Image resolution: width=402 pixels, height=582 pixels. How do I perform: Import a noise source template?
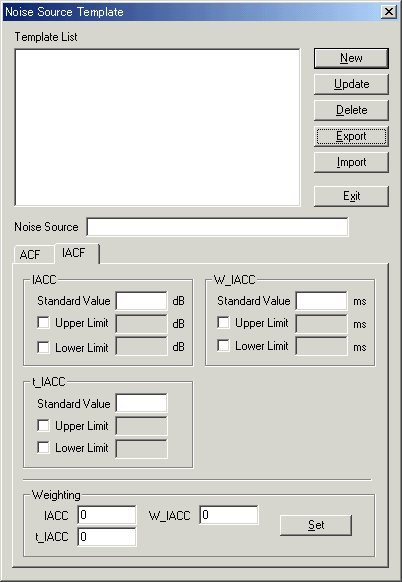click(x=351, y=162)
